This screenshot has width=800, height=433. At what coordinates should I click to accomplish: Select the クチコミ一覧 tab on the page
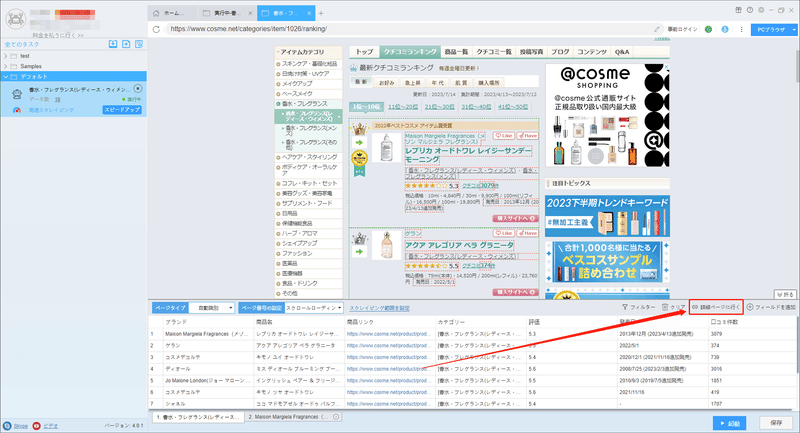pyautogui.click(x=494, y=52)
